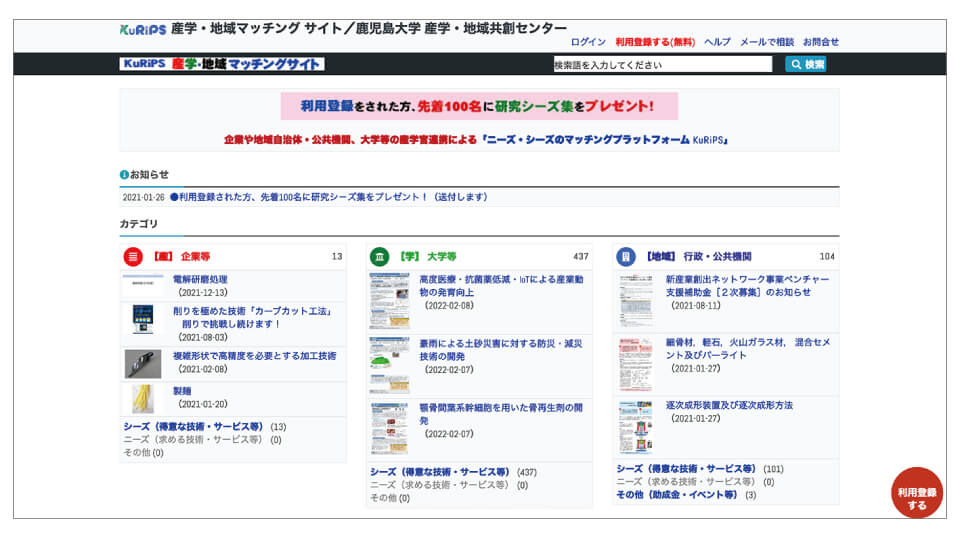Open the 大学等 category heading
The width and height of the screenshot is (960, 540).
click(428, 257)
